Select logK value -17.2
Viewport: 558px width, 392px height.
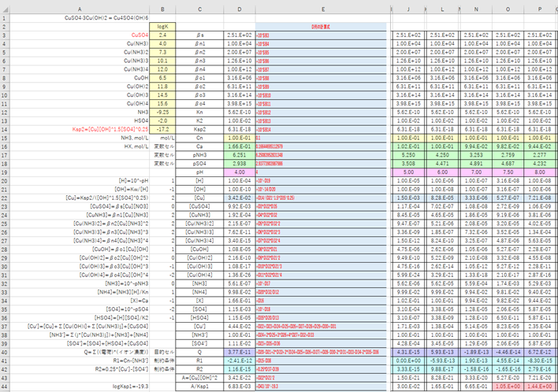click(162, 129)
